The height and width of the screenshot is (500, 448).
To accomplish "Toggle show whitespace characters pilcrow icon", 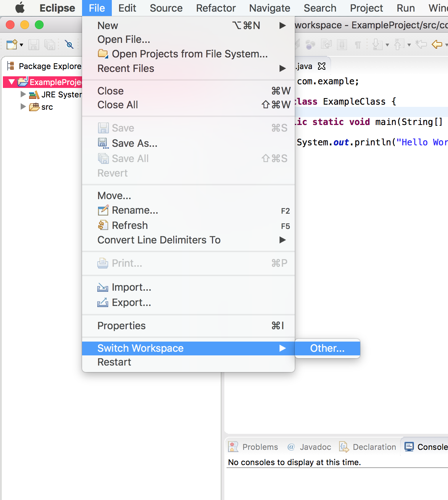I will [358, 45].
